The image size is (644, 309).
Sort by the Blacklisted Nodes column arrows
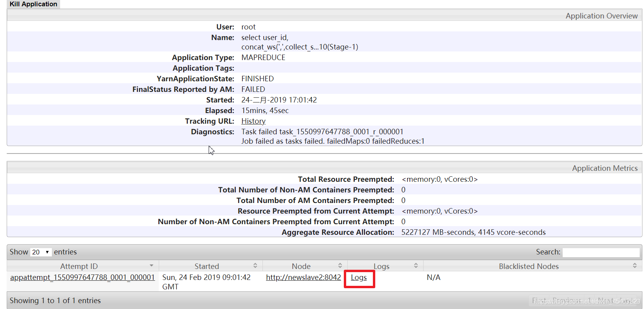(635, 266)
